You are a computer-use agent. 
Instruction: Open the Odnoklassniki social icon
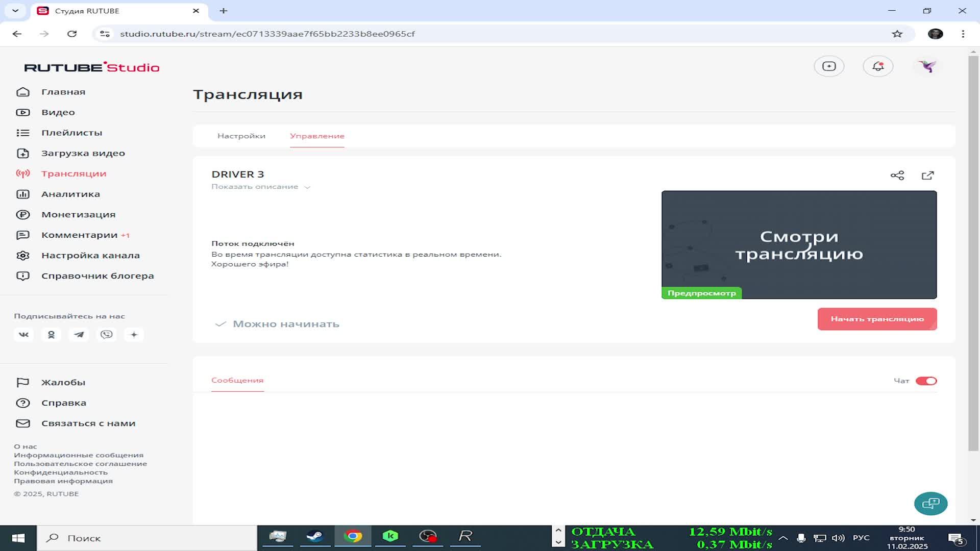tap(51, 335)
